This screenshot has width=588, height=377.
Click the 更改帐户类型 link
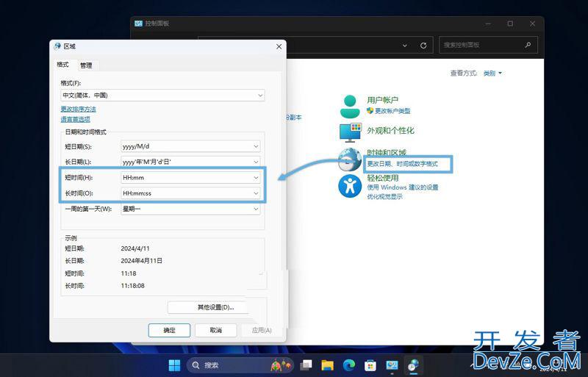point(392,111)
